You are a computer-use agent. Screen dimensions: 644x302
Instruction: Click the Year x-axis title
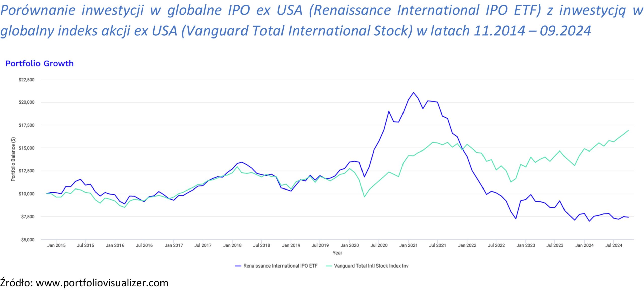[337, 253]
